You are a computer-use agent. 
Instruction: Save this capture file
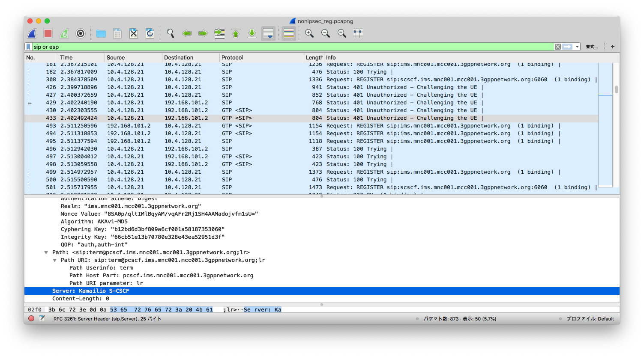point(117,33)
